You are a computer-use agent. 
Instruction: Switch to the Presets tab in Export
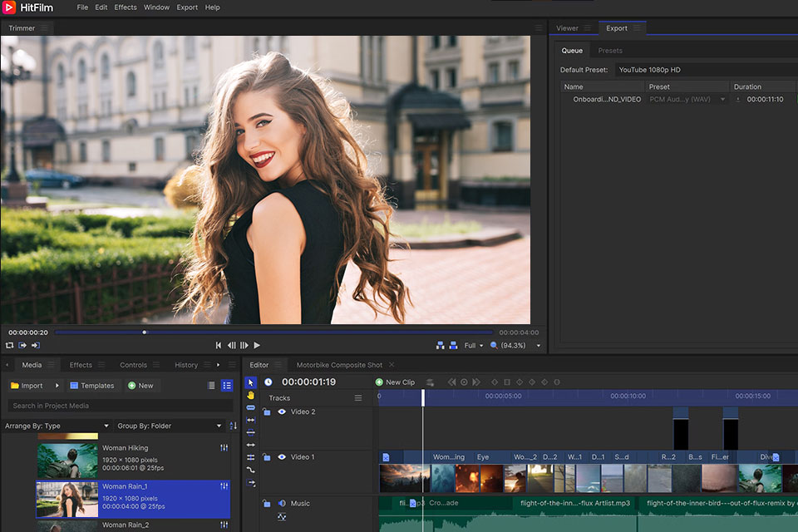click(x=610, y=51)
